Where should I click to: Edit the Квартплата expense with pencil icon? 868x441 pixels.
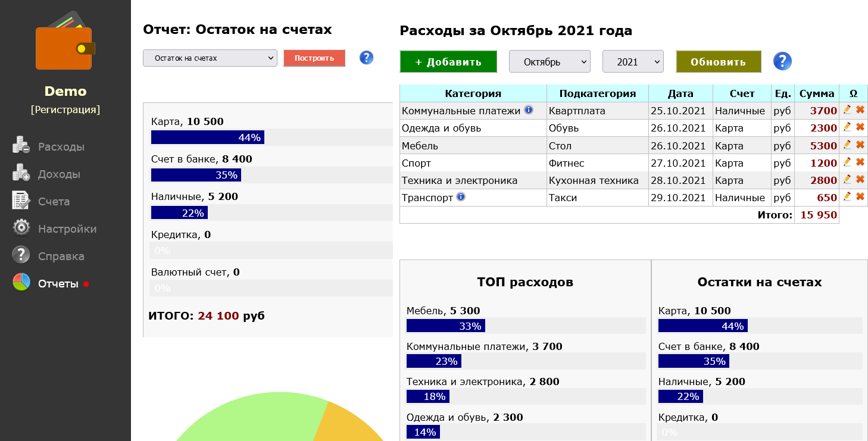tap(847, 110)
